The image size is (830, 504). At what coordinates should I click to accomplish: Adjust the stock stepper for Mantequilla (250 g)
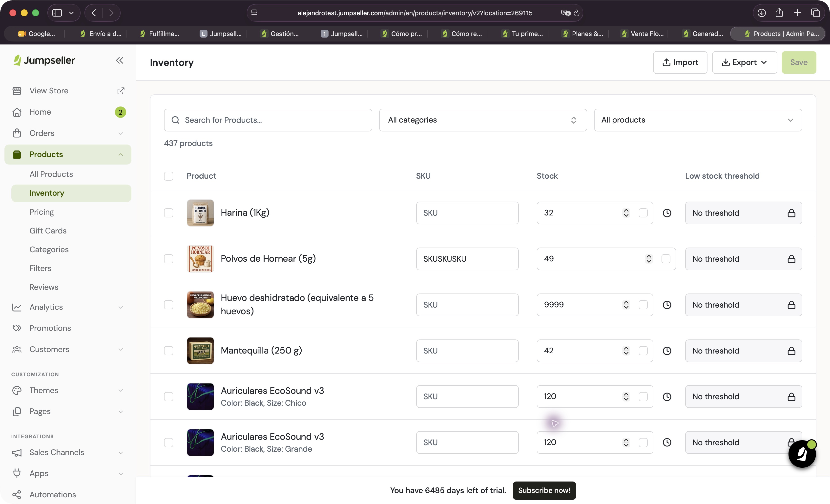(626, 351)
